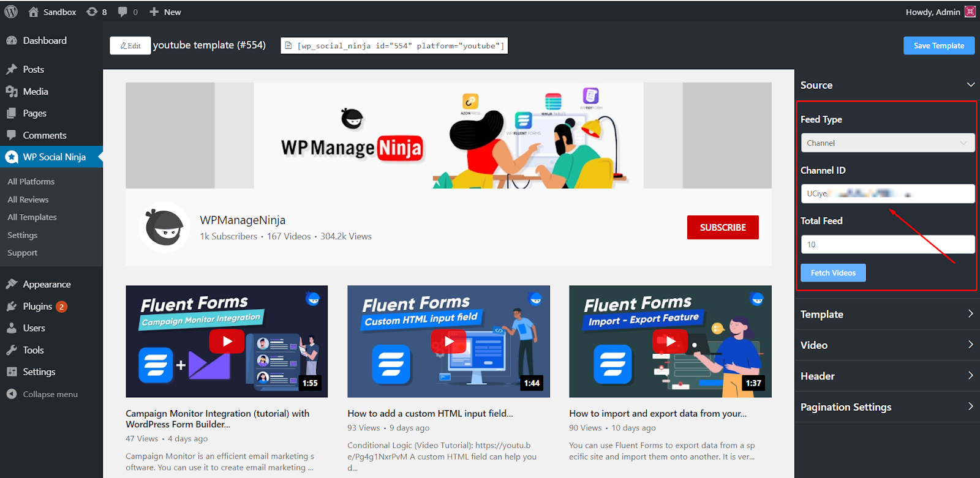Click the Appearance brush icon

coord(12,284)
